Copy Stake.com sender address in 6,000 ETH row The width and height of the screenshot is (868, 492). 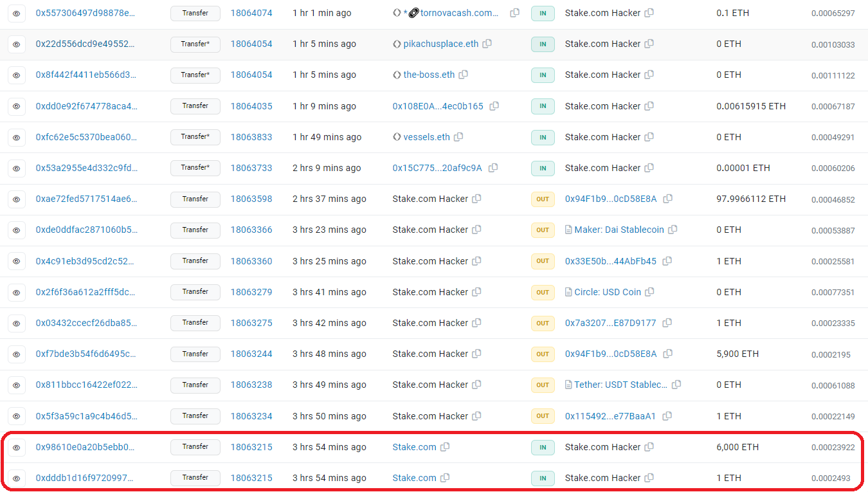445,447
